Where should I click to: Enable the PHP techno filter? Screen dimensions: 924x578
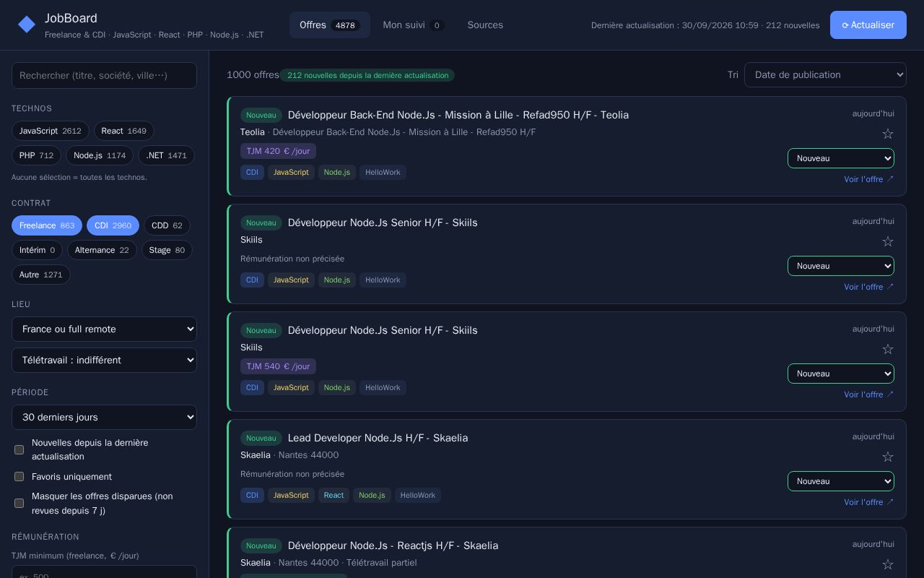36,155
